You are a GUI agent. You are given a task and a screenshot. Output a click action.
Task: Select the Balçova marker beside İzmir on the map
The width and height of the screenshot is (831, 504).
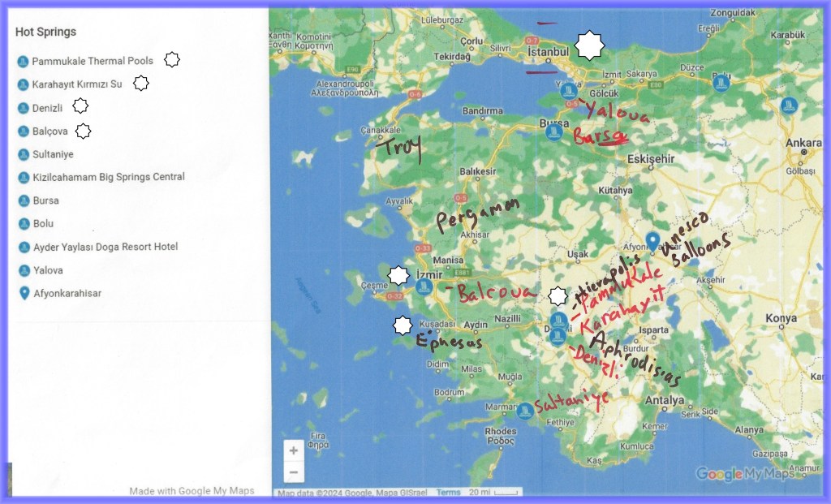pos(422,286)
